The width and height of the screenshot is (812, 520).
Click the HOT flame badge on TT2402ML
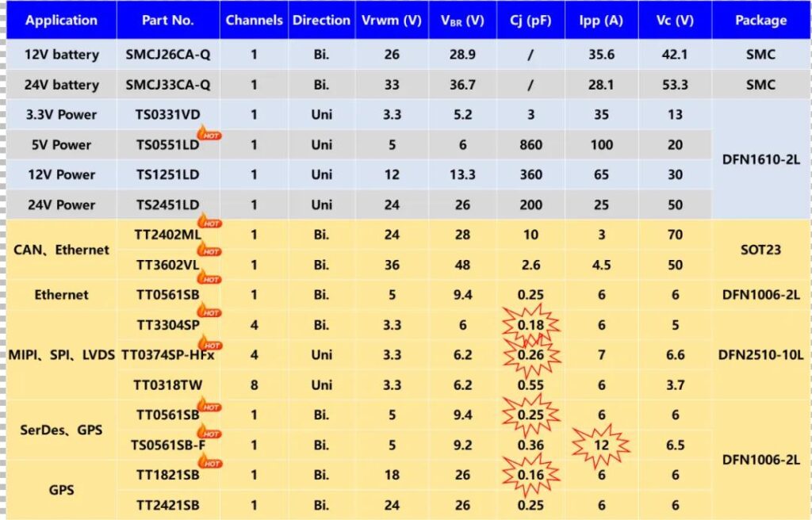click(x=209, y=223)
